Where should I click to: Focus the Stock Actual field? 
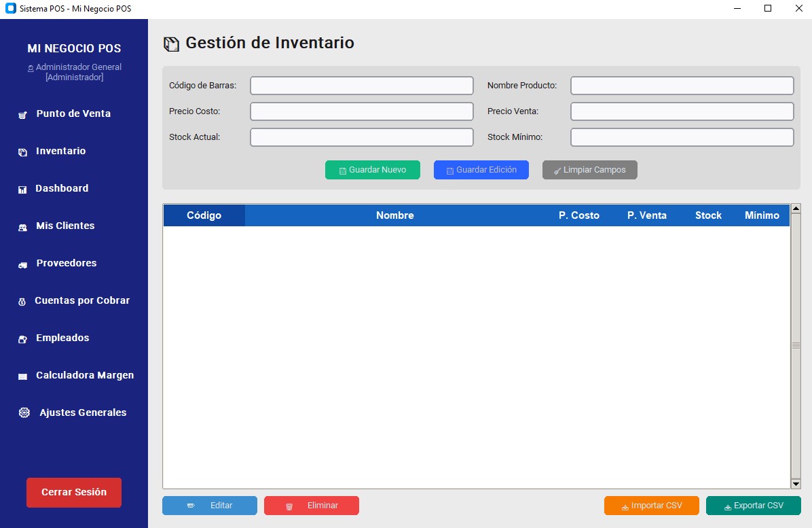coord(361,137)
